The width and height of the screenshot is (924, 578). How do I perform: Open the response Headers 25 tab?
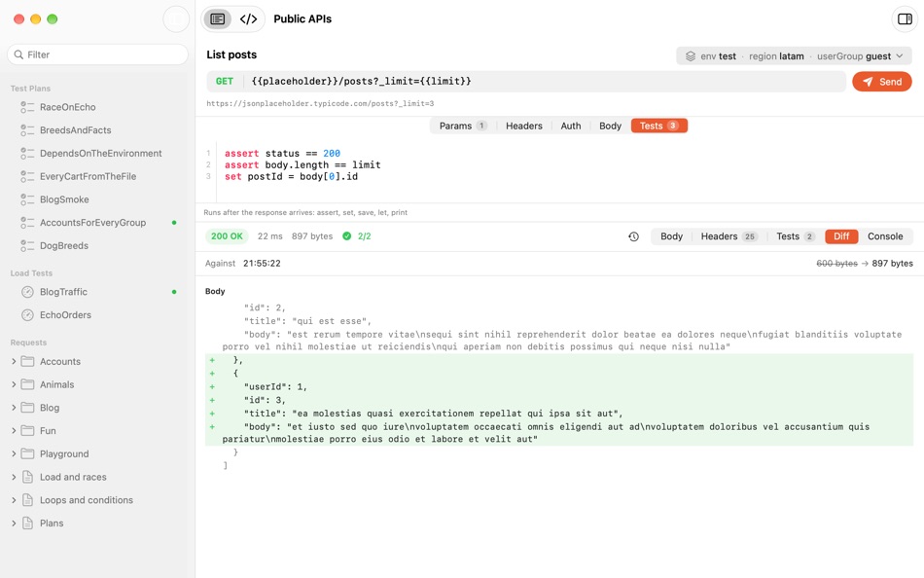pos(729,236)
